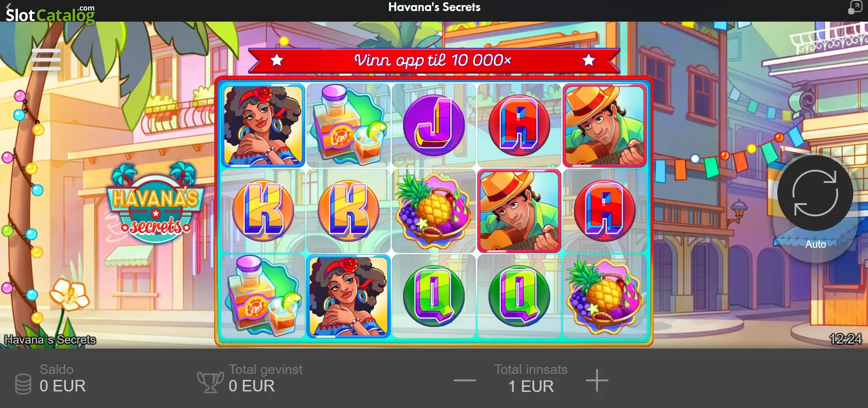Click the SlotCatalog logo
Viewport: 868px width, 408px height.
50,13
